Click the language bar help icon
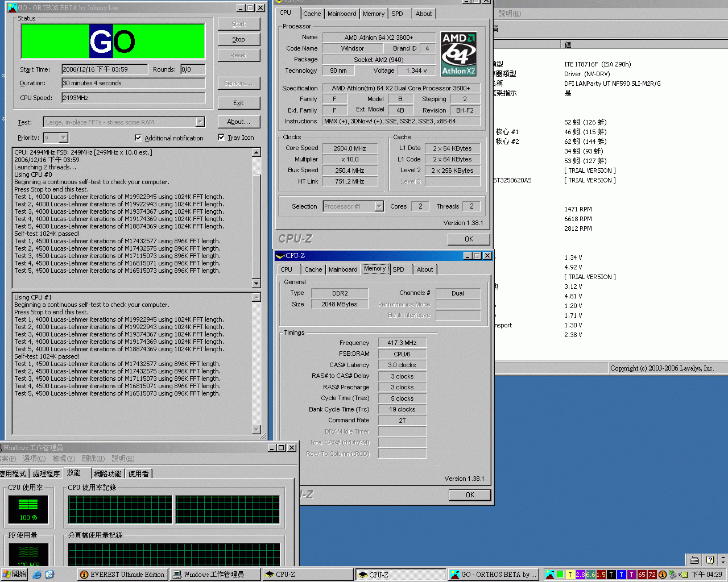The width and height of the screenshot is (728, 582). pyautogui.click(x=709, y=560)
